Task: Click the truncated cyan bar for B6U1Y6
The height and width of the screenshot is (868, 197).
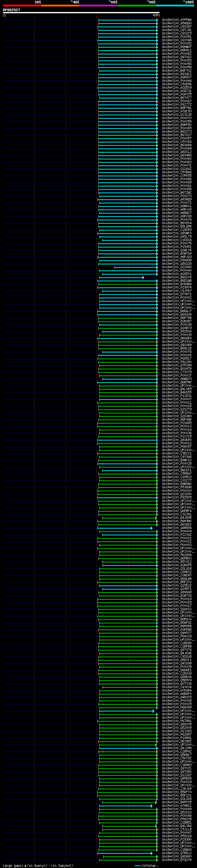Action: coord(122,277)
